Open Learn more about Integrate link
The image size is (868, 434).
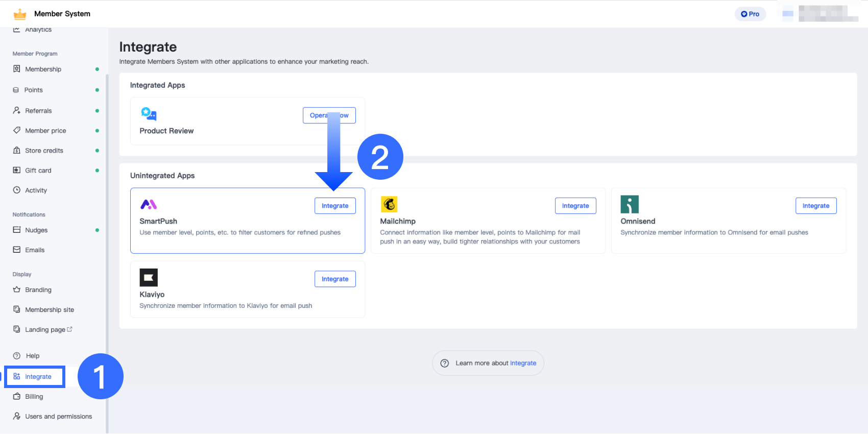[x=523, y=363]
